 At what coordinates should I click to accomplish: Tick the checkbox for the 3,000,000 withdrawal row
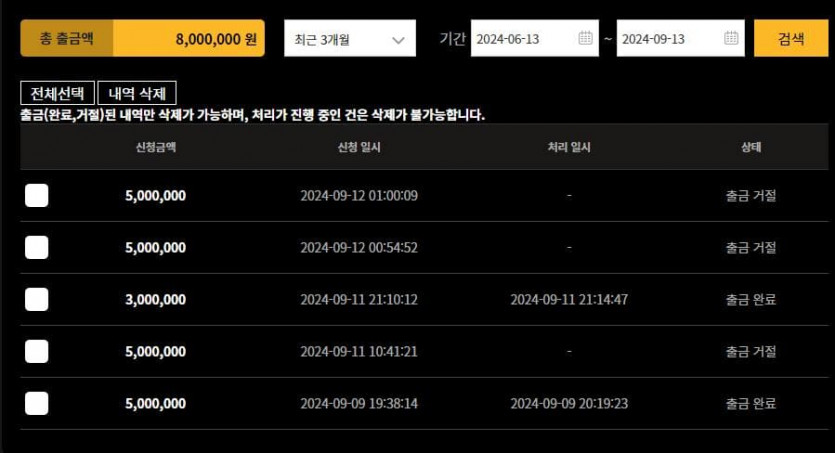click(37, 299)
